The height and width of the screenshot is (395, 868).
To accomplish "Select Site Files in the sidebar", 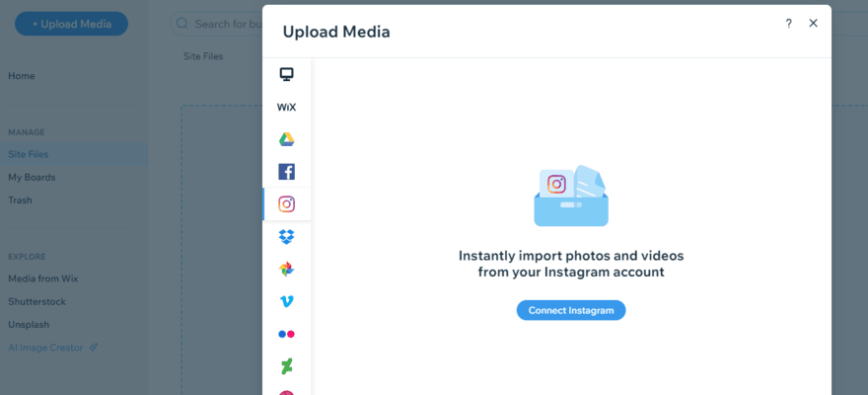I will pos(74,154).
